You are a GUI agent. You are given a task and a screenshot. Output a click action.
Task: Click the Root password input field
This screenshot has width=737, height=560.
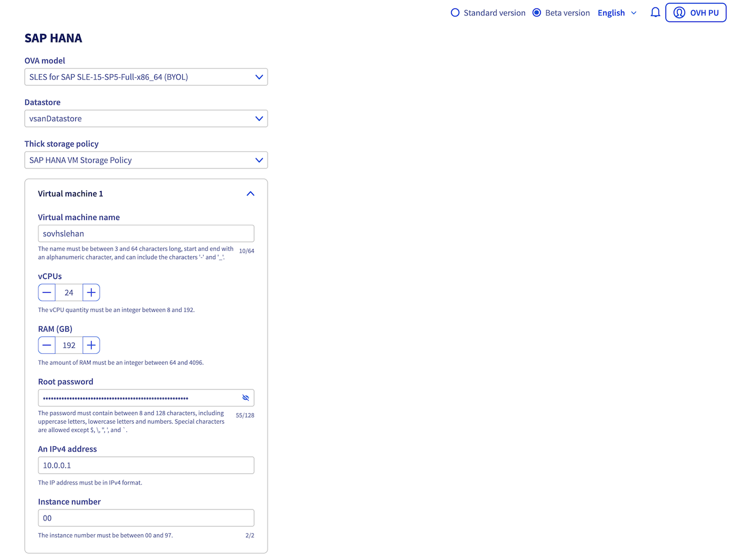[137, 398]
